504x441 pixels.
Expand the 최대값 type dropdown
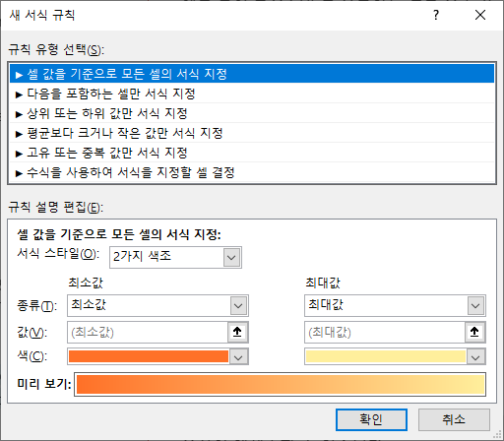pyautogui.click(x=395, y=305)
